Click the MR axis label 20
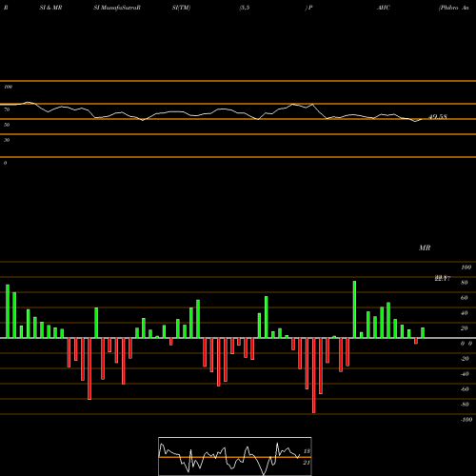This screenshot has height=476, width=476. click(x=465, y=328)
